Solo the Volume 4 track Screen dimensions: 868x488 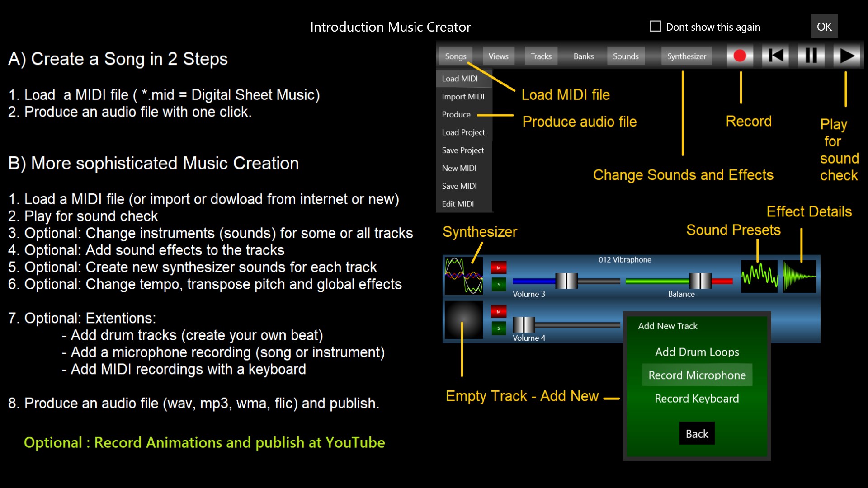pyautogui.click(x=499, y=328)
